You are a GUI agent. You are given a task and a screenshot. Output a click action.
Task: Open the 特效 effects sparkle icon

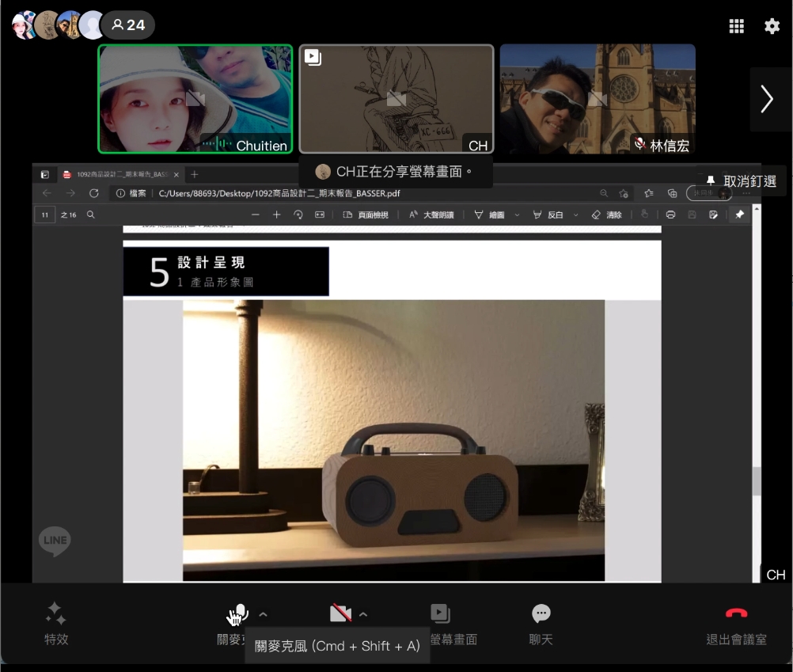pyautogui.click(x=56, y=613)
